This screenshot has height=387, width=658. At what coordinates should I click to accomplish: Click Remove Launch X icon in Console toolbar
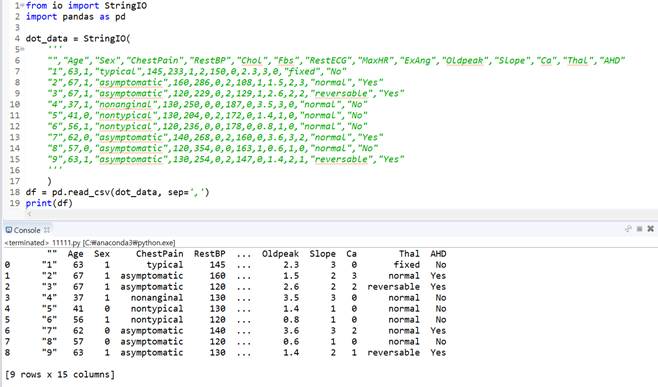(x=650, y=229)
